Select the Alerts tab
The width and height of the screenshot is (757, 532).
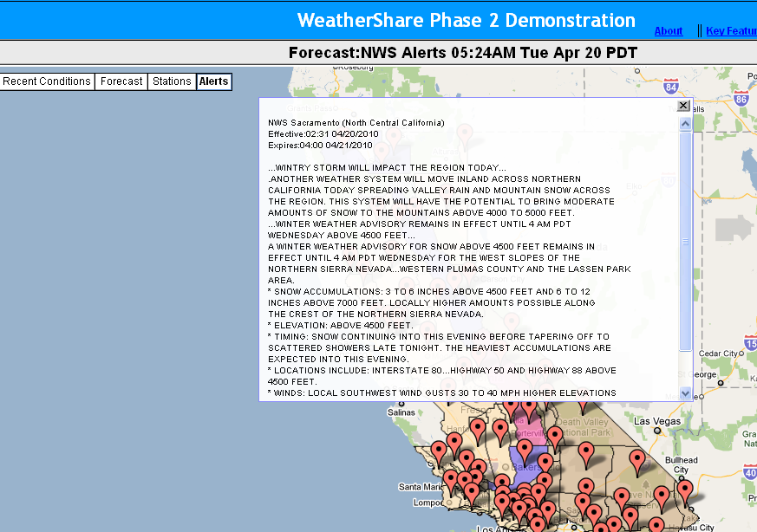pyautogui.click(x=213, y=81)
